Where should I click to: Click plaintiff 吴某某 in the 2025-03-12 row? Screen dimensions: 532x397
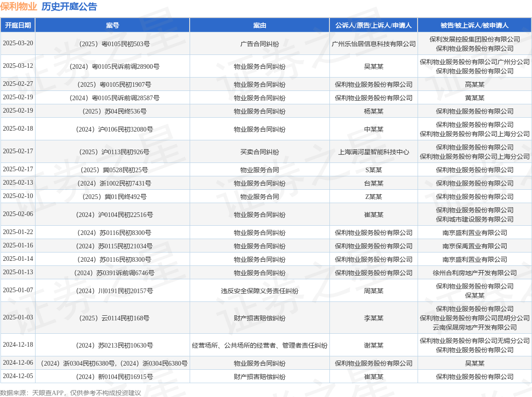point(374,66)
